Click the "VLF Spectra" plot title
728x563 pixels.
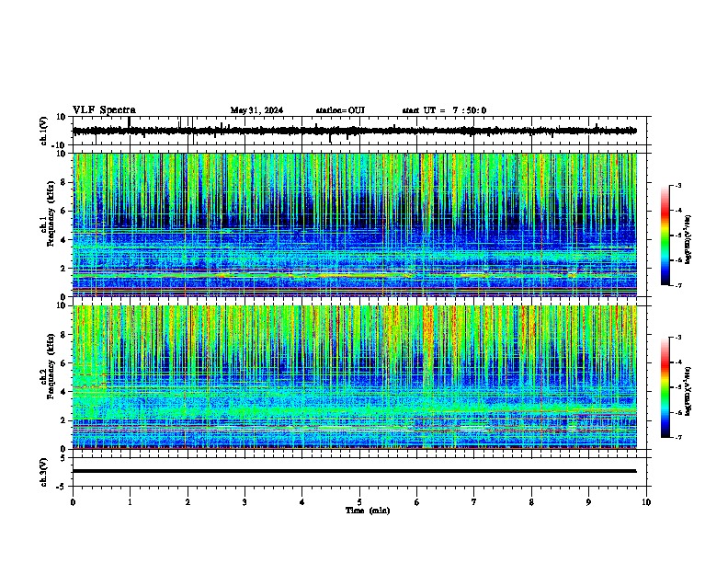(104, 110)
